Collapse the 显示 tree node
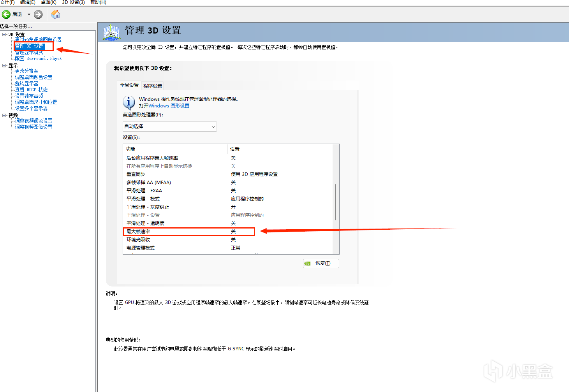The image size is (569, 392). tap(4, 66)
